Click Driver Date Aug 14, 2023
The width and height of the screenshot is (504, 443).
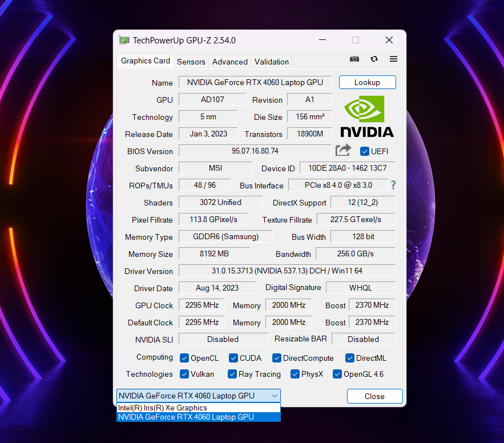click(217, 288)
